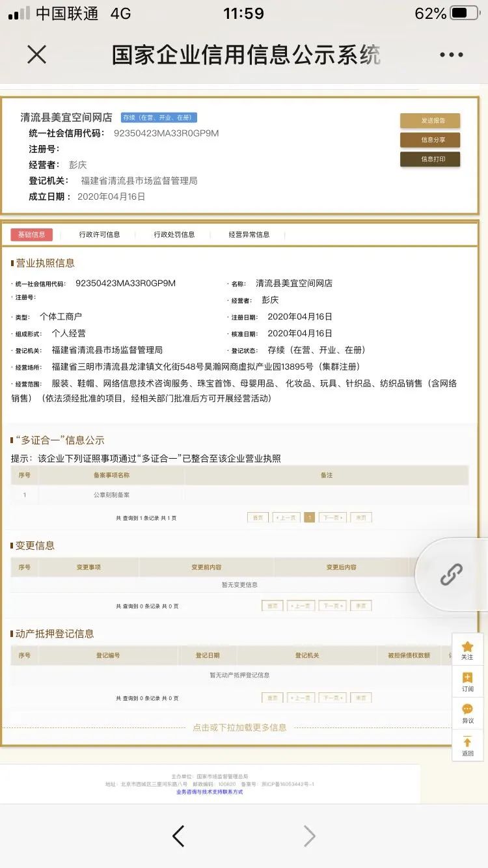Tap the 公章刻制备案 table row
Viewport: 488px width, 868px height.
click(239, 495)
